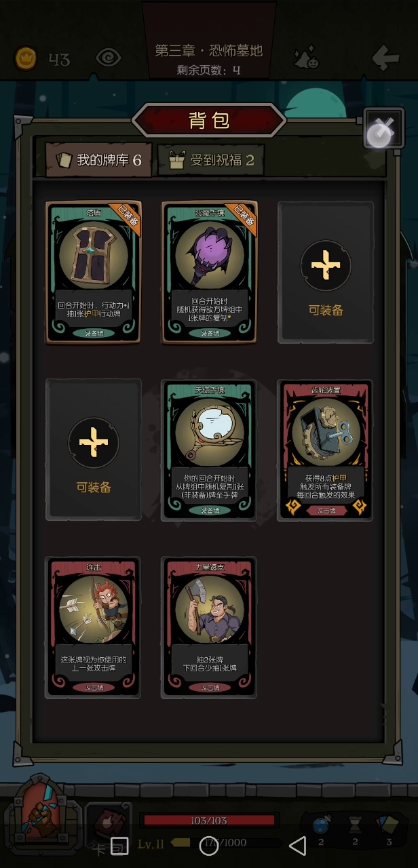Image resolution: width=418 pixels, height=868 pixels.
Task: Click the back arrow icon at top
Action: coord(385,58)
